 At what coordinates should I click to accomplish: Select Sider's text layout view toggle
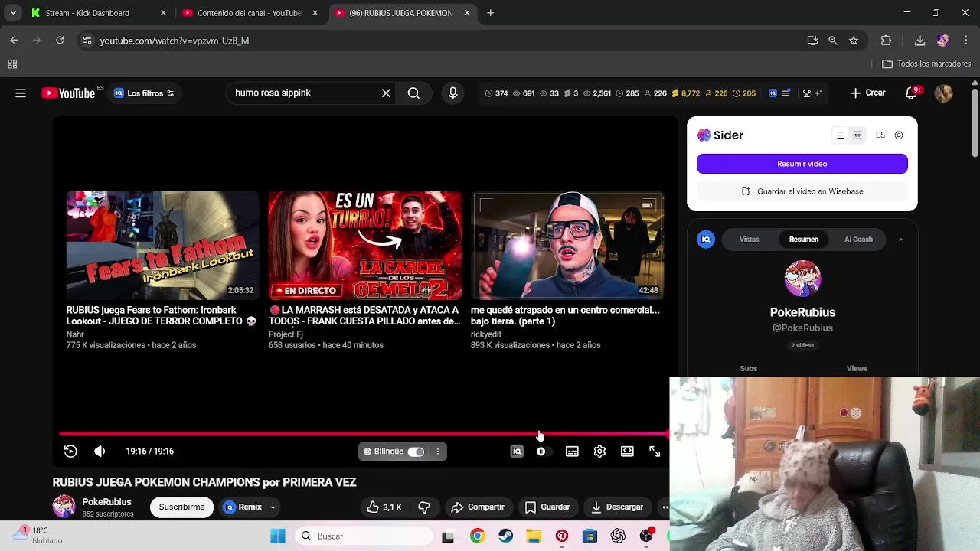840,135
